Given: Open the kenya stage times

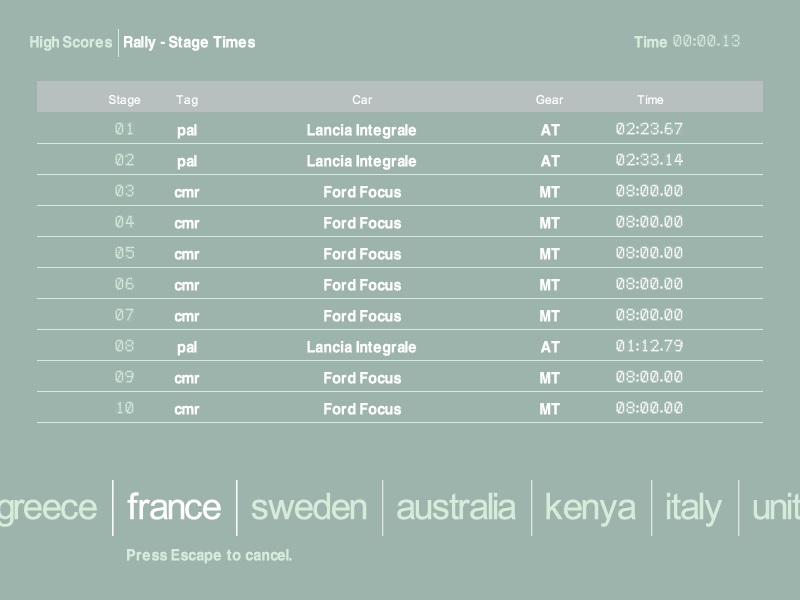Looking at the screenshot, I should pos(590,507).
